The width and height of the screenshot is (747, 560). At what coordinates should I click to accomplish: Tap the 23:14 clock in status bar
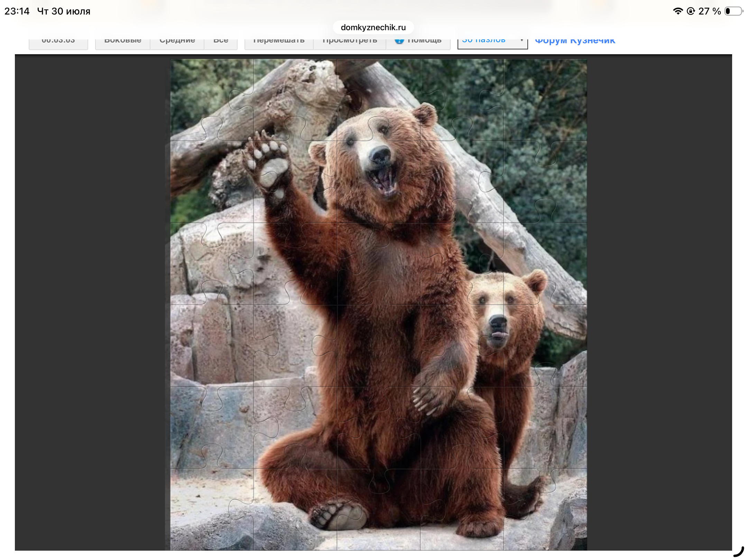coord(17,11)
